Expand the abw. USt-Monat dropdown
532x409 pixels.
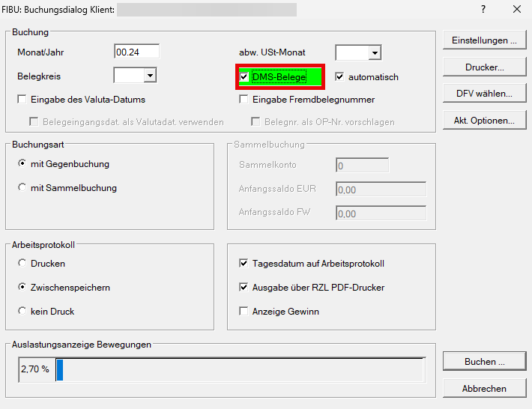[374, 52]
